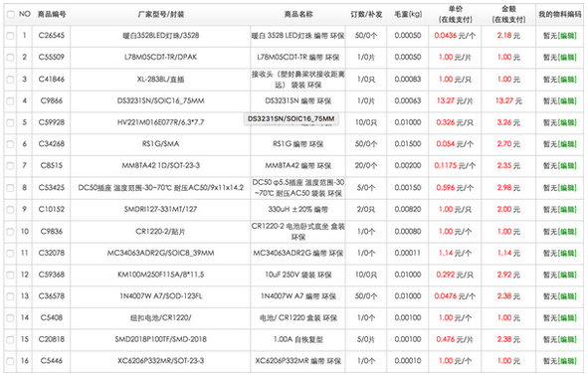Click product code C26545
This screenshot has width=588, height=378.
tap(52, 36)
